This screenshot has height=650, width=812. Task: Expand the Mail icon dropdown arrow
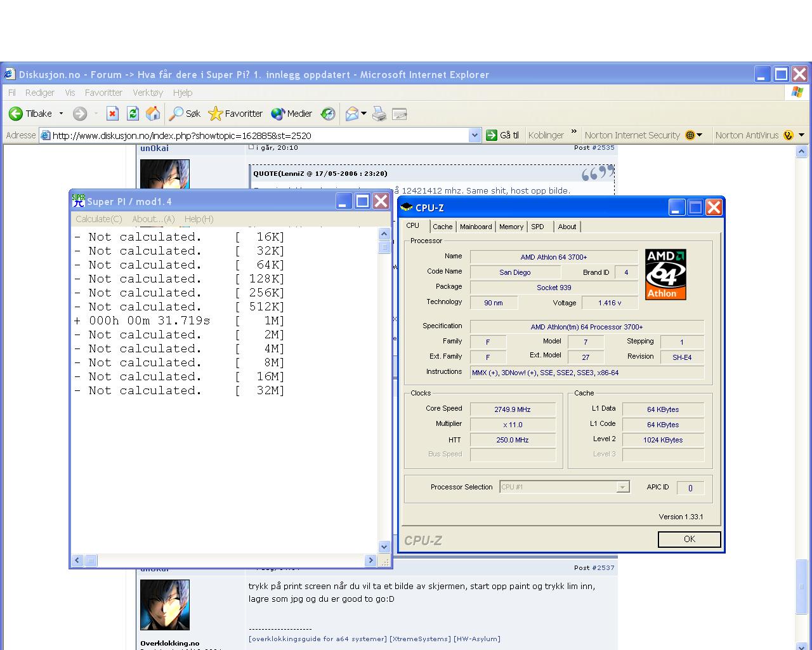(x=363, y=114)
